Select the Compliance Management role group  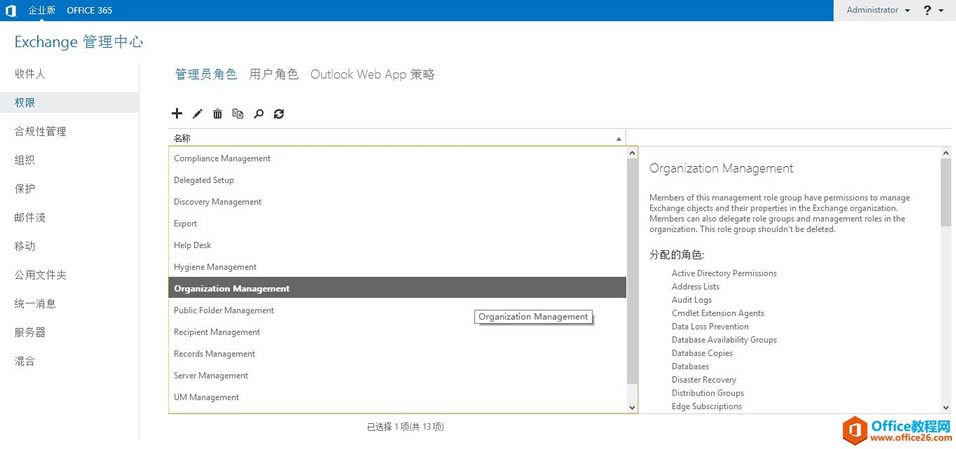pos(398,158)
